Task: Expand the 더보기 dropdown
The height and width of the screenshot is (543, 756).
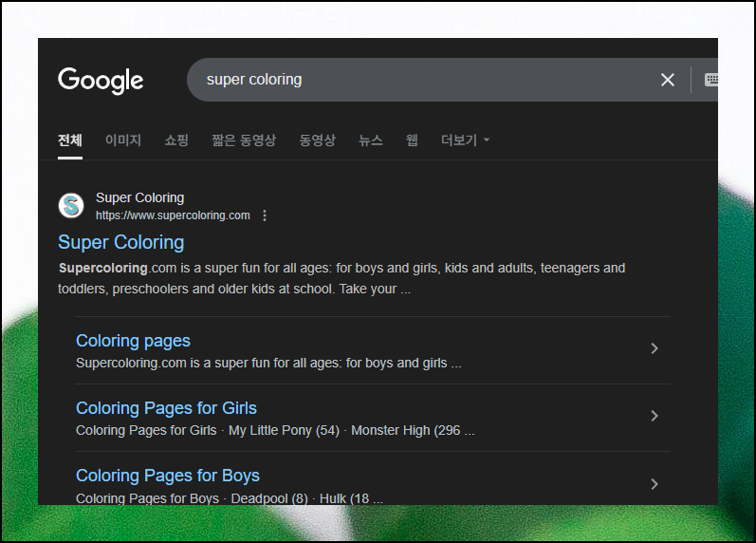Action: (466, 140)
